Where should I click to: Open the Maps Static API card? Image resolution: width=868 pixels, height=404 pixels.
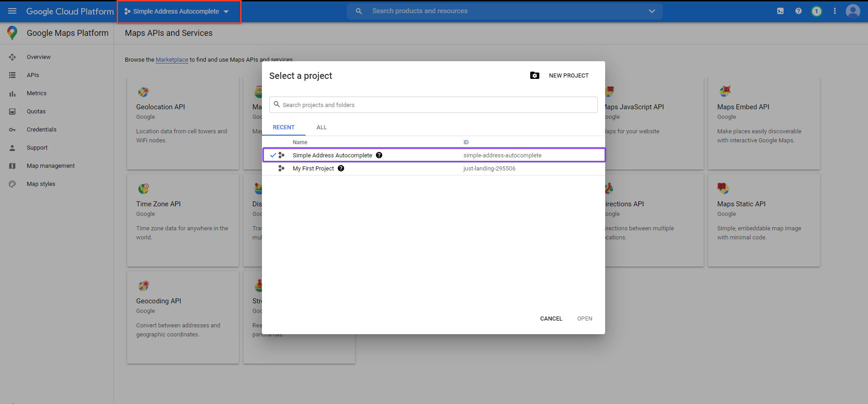[764, 220]
